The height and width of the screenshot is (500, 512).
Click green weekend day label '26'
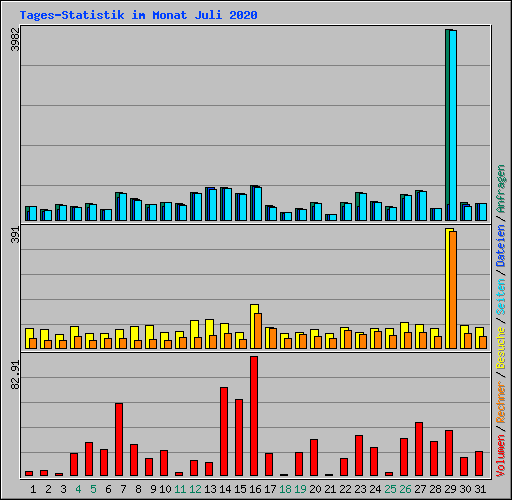point(405,489)
